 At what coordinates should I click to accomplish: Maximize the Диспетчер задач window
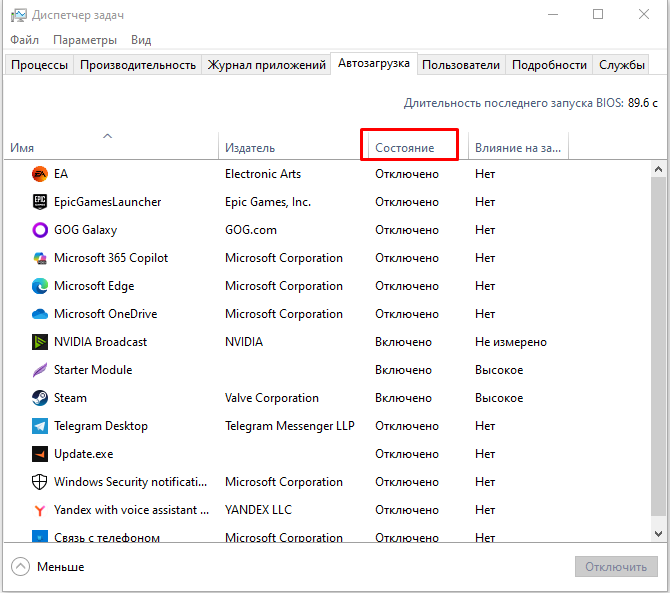click(598, 15)
